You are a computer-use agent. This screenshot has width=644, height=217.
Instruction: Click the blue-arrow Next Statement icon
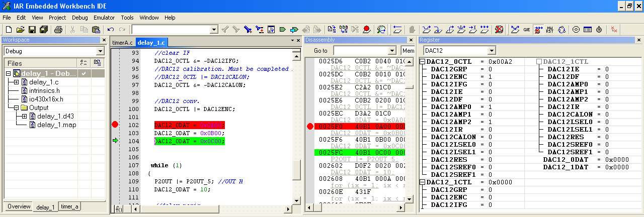(294, 30)
